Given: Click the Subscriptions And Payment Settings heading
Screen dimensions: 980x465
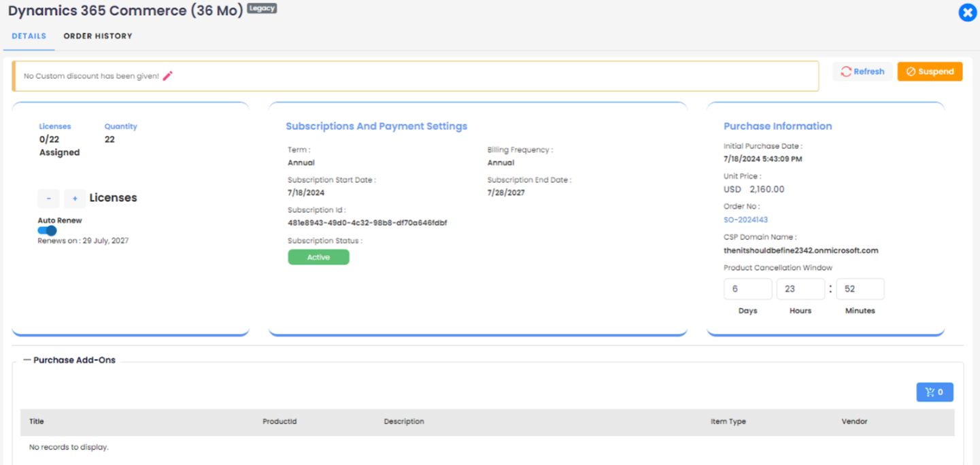Looking at the screenshot, I should pyautogui.click(x=376, y=126).
